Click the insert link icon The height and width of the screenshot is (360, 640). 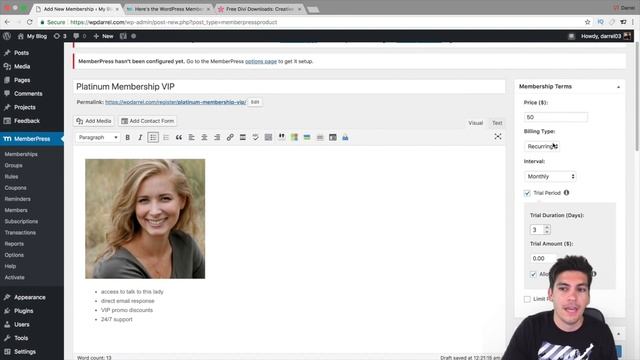230,138
